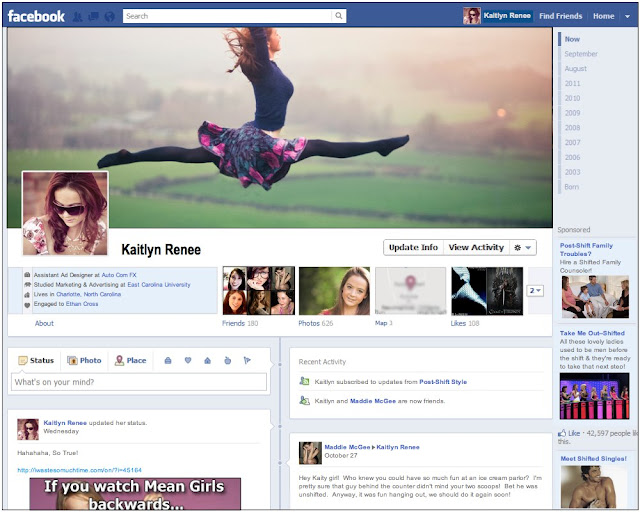Open the account menu arrow beside Home

click(x=627, y=16)
